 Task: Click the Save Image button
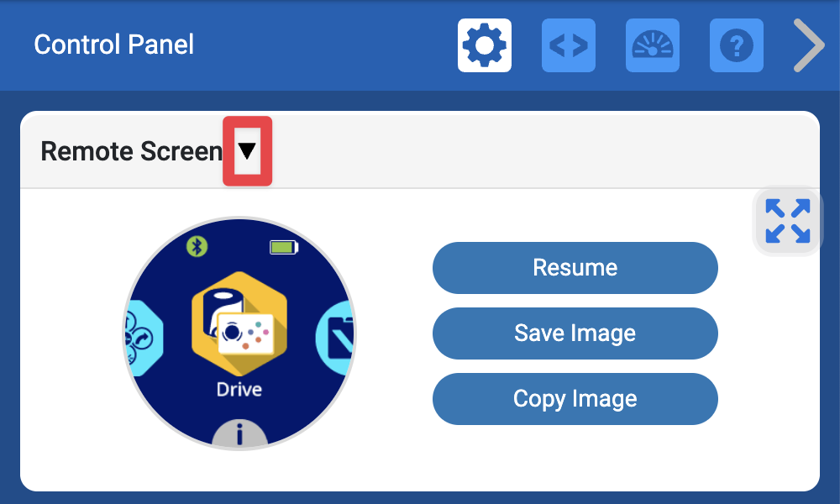click(x=575, y=333)
